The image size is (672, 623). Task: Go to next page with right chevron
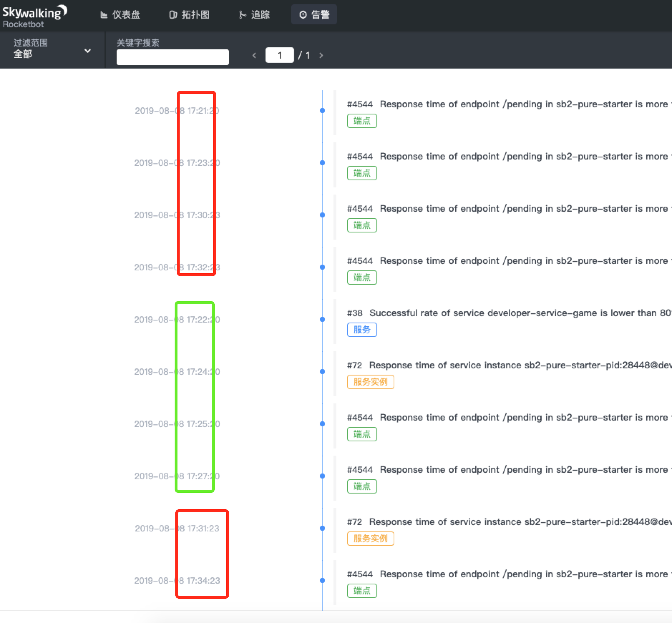click(321, 55)
